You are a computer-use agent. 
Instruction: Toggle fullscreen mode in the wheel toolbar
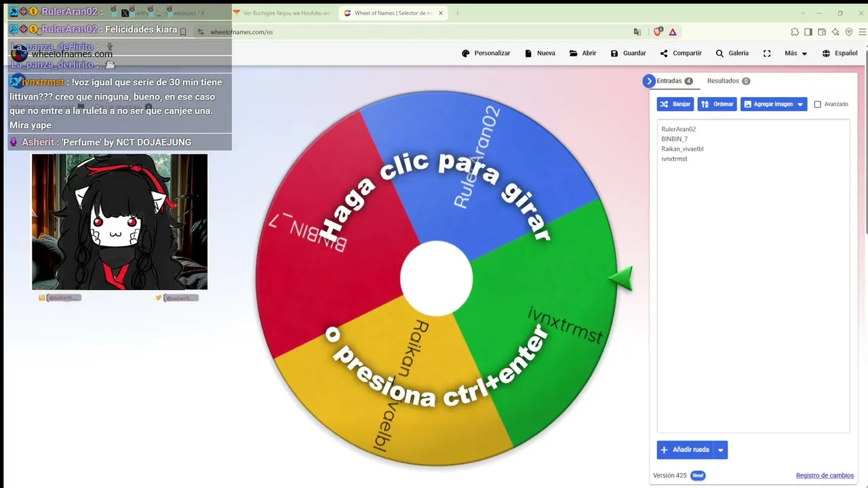point(767,53)
